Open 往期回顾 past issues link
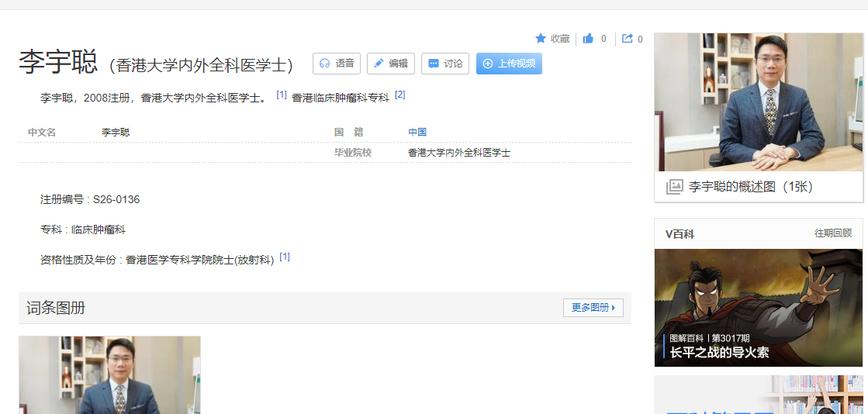The height and width of the screenshot is (414, 868). click(x=832, y=233)
